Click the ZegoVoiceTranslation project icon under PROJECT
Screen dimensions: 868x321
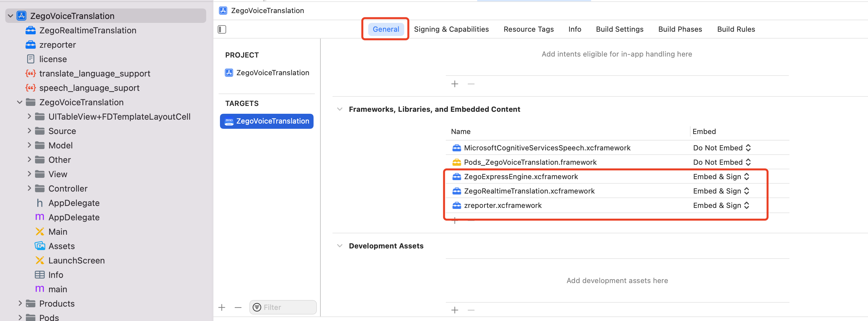pos(229,73)
